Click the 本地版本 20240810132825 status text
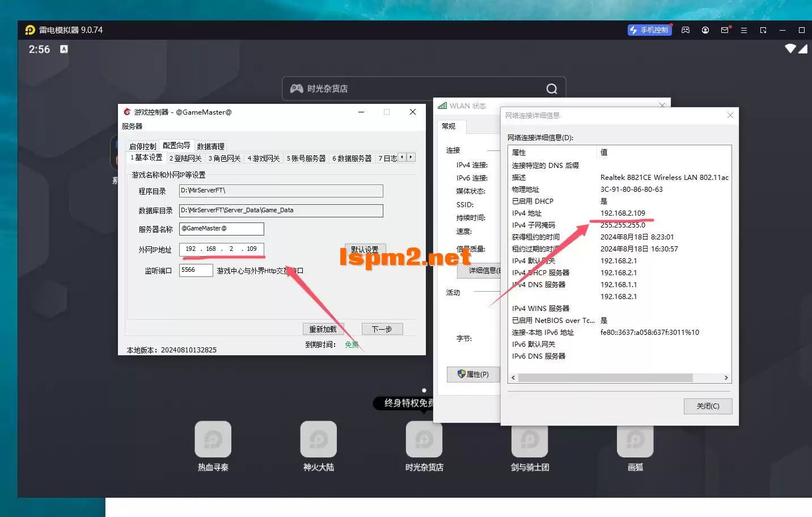This screenshot has width=812, height=517. pos(171,350)
